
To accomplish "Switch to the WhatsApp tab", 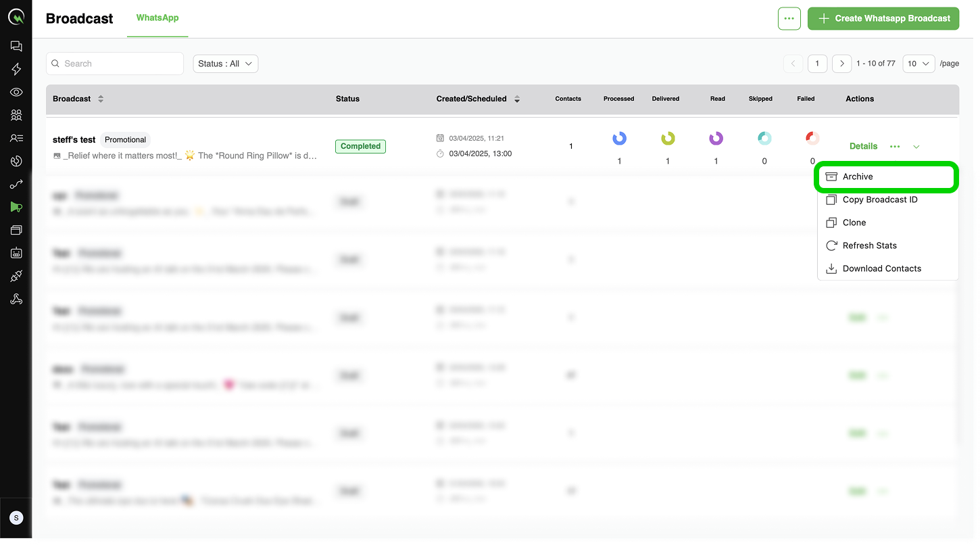I will (x=157, y=18).
